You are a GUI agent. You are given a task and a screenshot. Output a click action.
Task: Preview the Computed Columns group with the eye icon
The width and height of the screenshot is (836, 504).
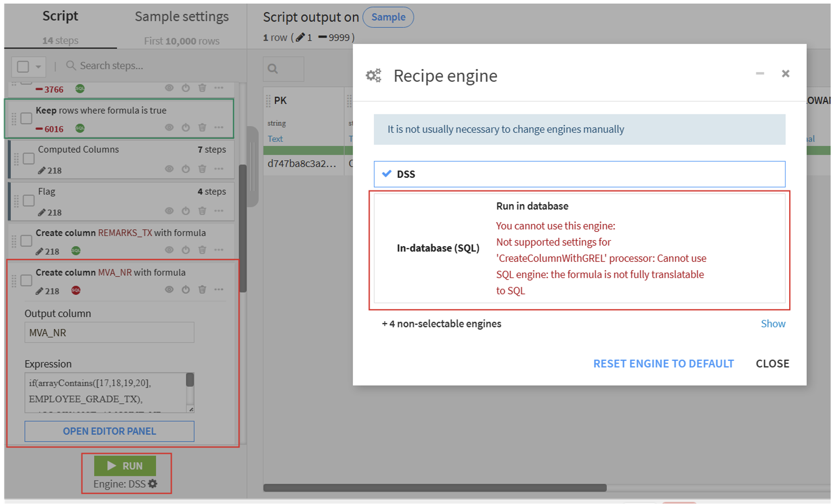169,169
